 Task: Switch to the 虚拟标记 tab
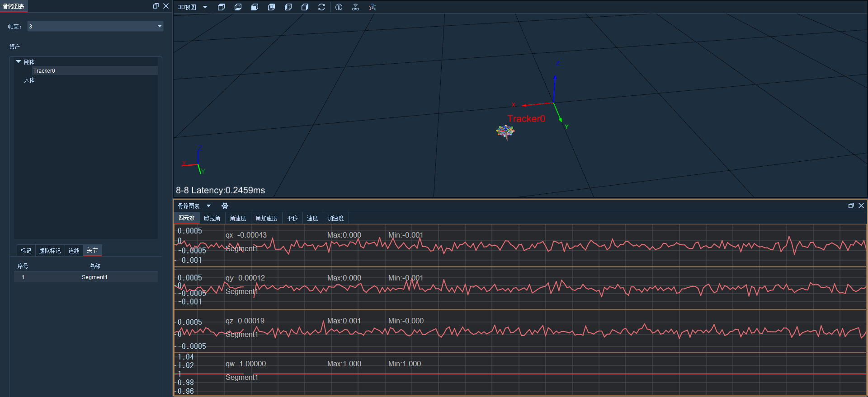pyautogui.click(x=50, y=251)
